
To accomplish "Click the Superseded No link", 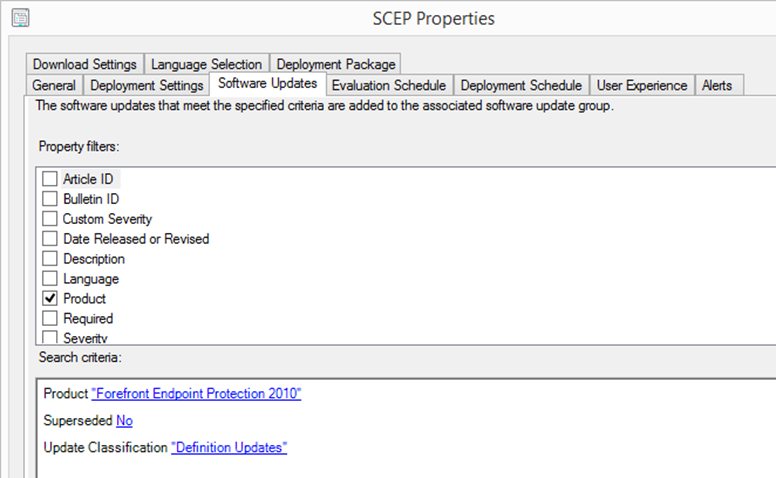I will [x=124, y=421].
